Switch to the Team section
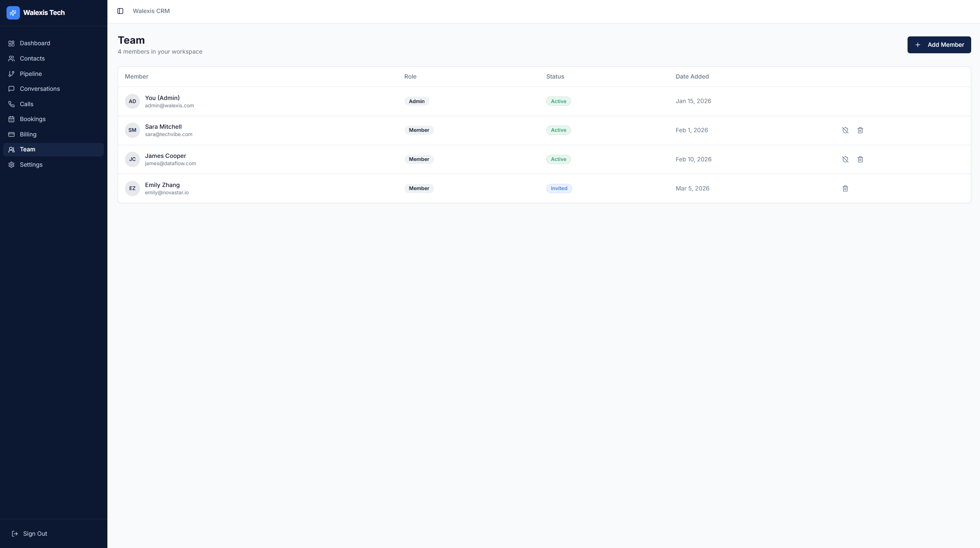 coord(27,149)
